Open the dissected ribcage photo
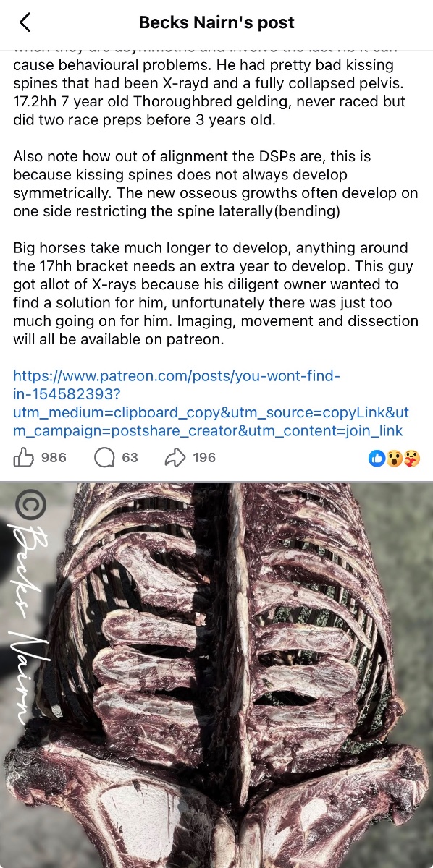 [x=216, y=675]
